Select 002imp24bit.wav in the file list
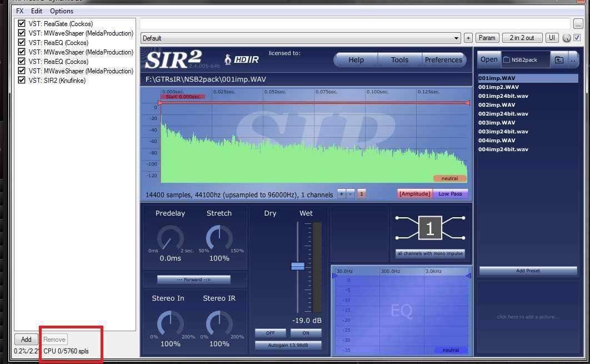 tap(503, 113)
